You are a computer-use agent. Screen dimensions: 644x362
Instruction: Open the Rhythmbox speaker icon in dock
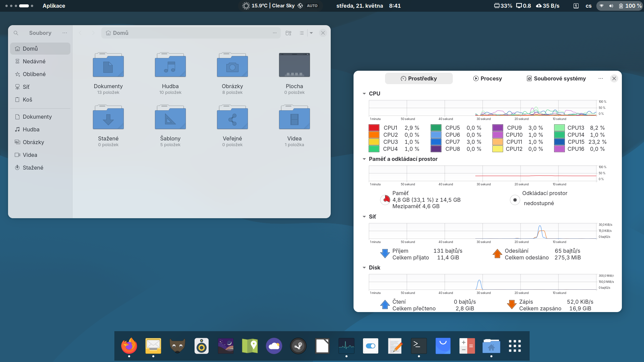[x=202, y=346]
